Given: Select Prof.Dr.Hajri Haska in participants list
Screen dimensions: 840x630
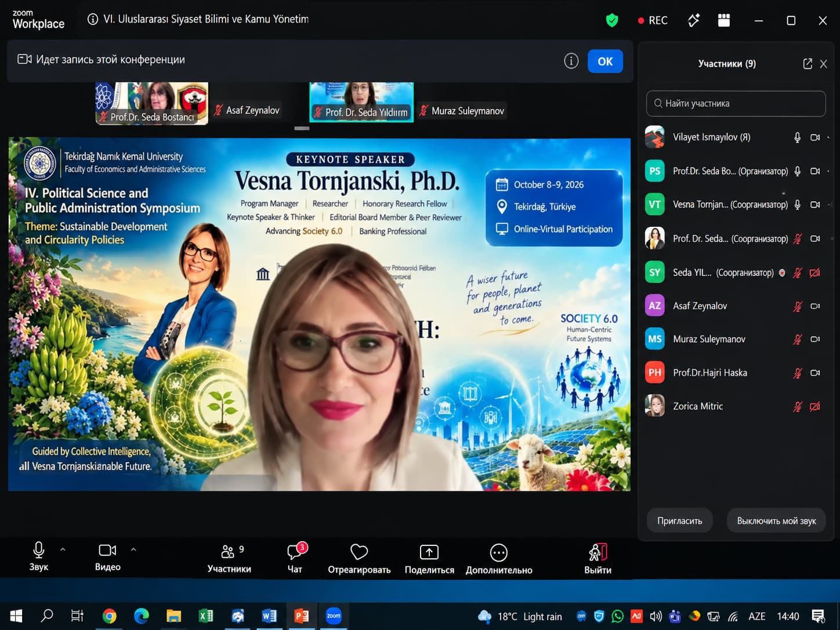Looking at the screenshot, I should [x=736, y=372].
